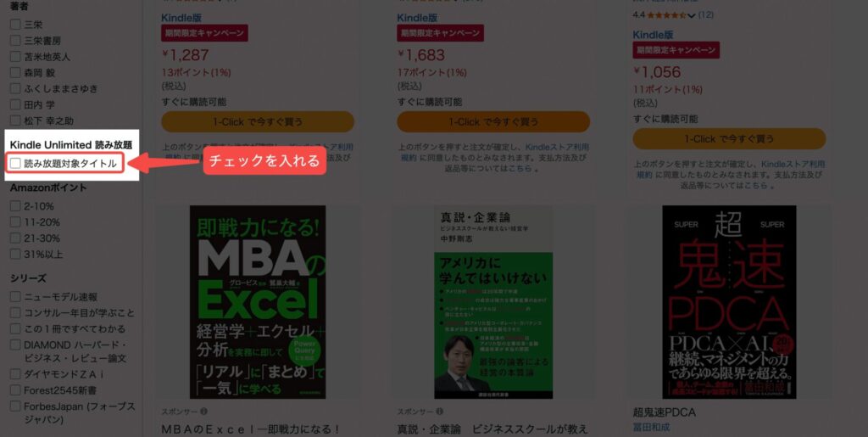Click the 冨田和成 author link
868x437 pixels.
click(651, 427)
